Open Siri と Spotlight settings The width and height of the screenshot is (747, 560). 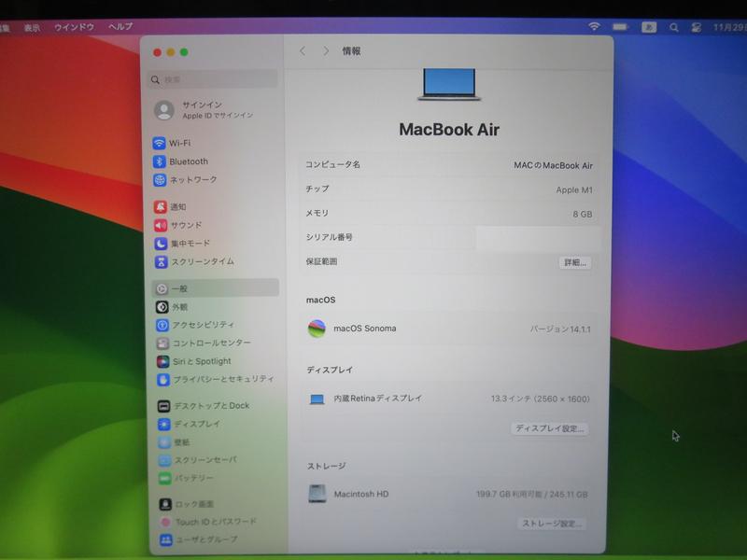(x=194, y=361)
